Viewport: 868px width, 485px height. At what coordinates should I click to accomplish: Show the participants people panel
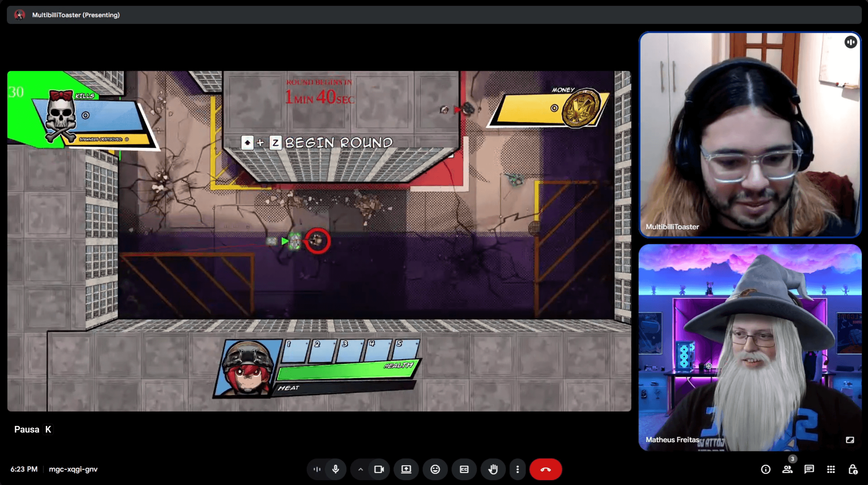pyautogui.click(x=787, y=469)
